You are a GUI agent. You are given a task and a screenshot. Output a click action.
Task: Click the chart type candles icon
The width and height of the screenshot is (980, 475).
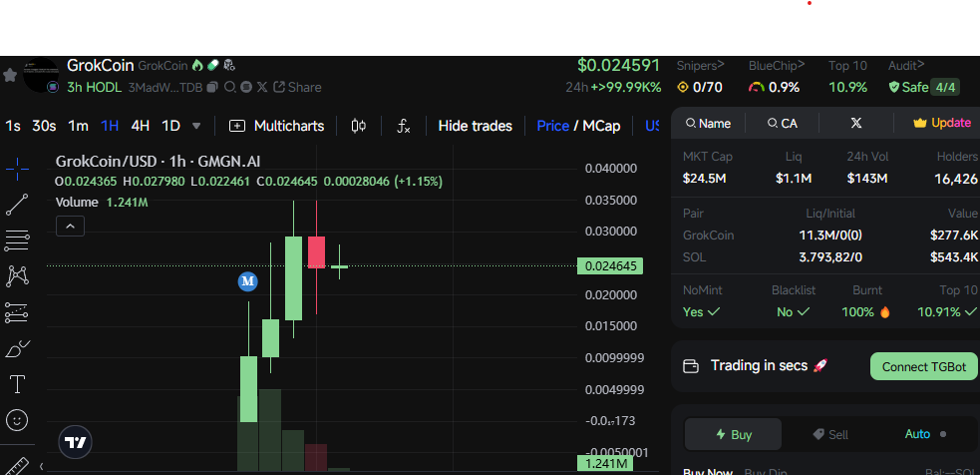tap(359, 126)
